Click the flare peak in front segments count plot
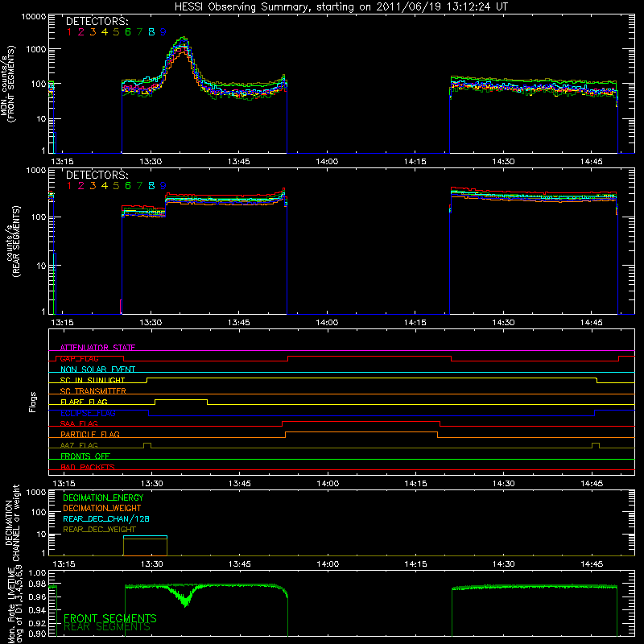Image resolution: width=644 pixels, height=644 pixels. (x=184, y=38)
